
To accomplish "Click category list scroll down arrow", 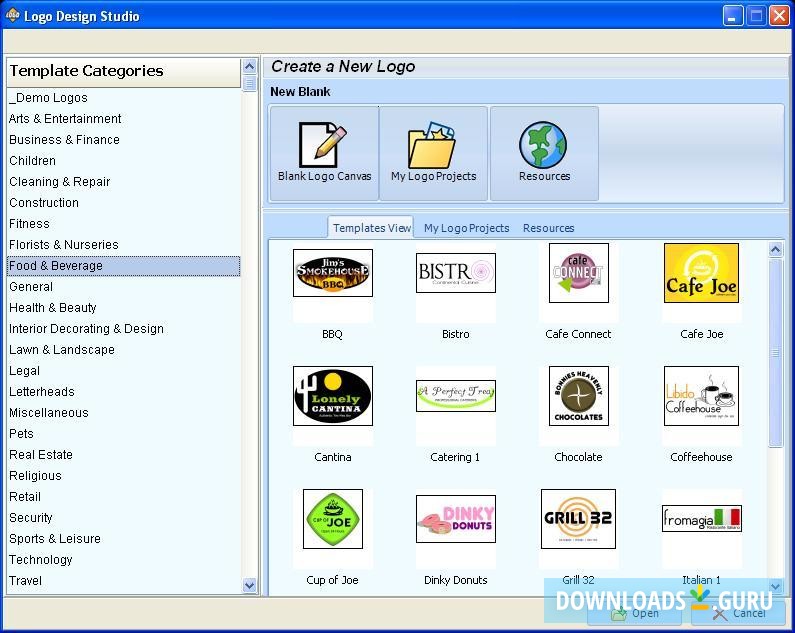I will click(249, 585).
